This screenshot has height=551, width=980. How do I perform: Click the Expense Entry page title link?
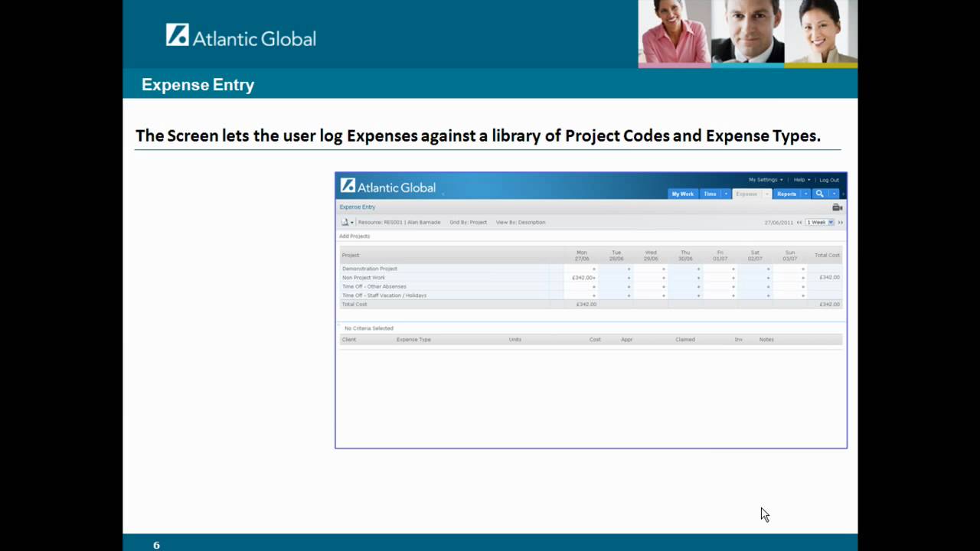358,207
